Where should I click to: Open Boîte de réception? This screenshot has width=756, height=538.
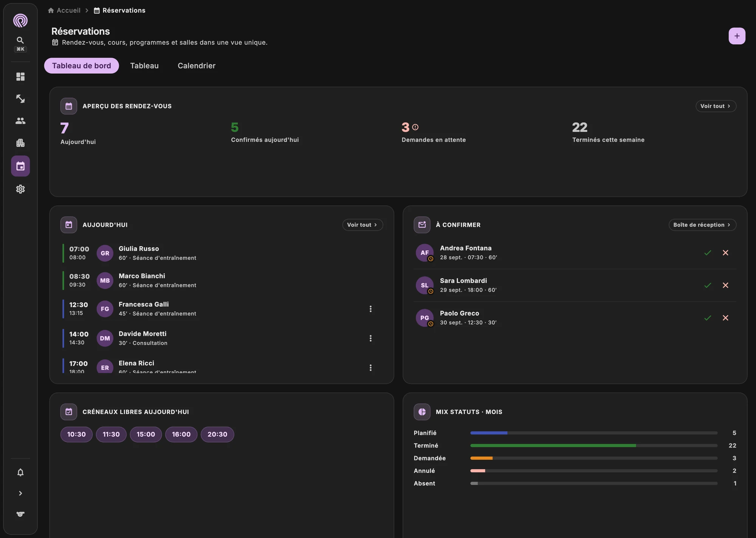click(702, 225)
